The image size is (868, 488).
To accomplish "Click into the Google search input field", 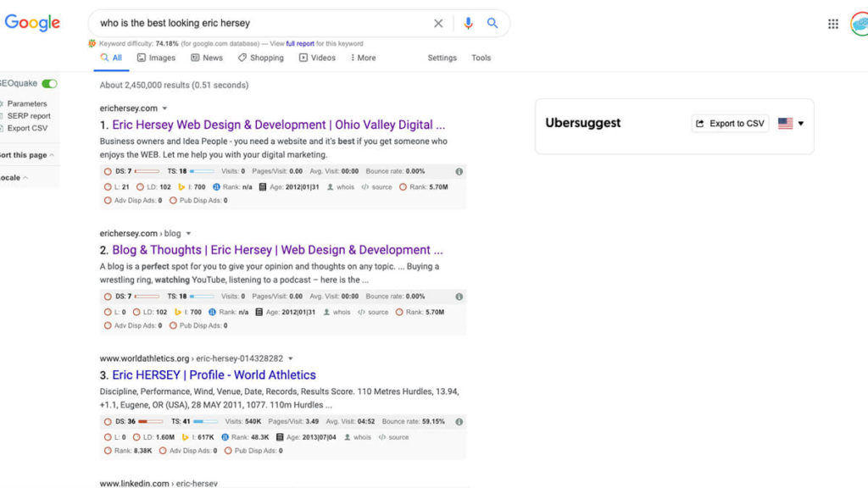I will coord(254,24).
